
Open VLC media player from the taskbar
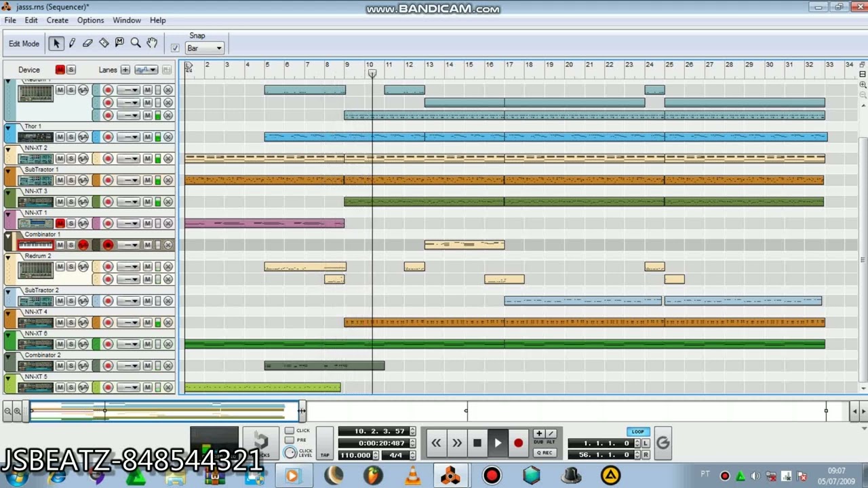(x=412, y=476)
